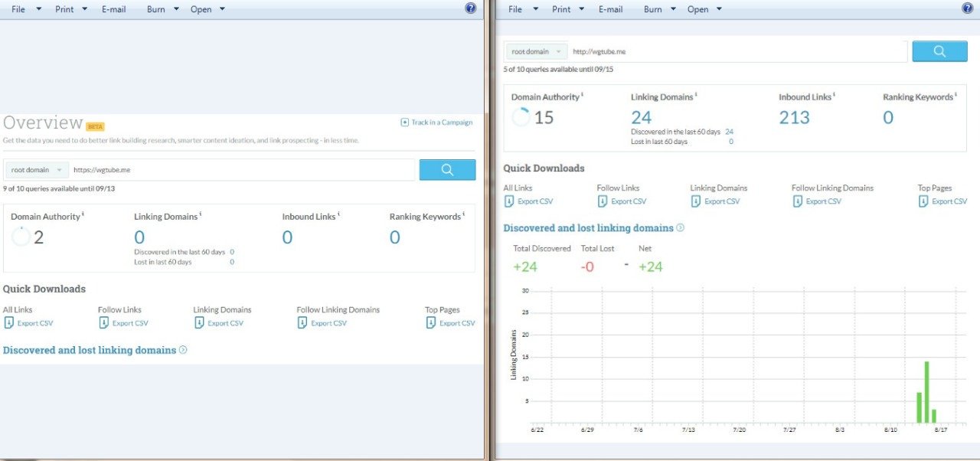Click Track in a Campaign link
Viewport: 980px width, 461px height.
point(436,123)
